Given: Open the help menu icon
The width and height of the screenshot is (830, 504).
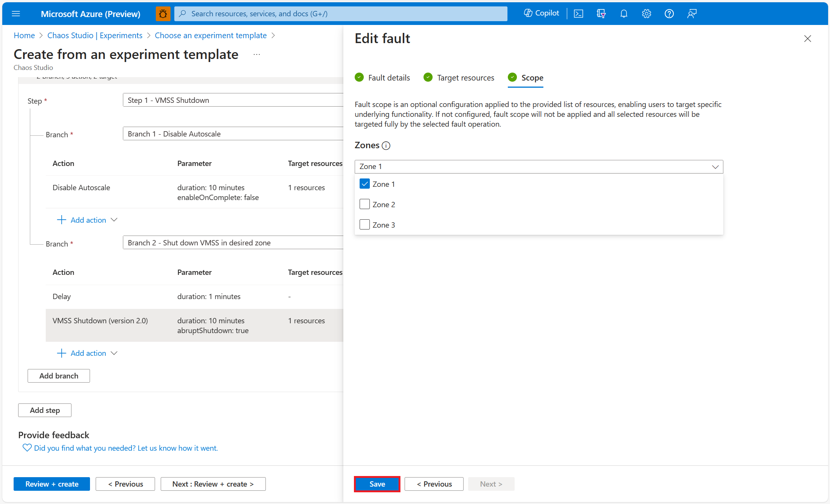Looking at the screenshot, I should click(x=669, y=13).
